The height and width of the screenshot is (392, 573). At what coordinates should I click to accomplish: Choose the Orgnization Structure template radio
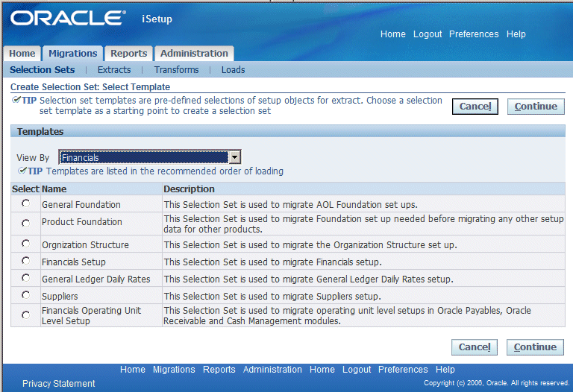click(x=25, y=244)
